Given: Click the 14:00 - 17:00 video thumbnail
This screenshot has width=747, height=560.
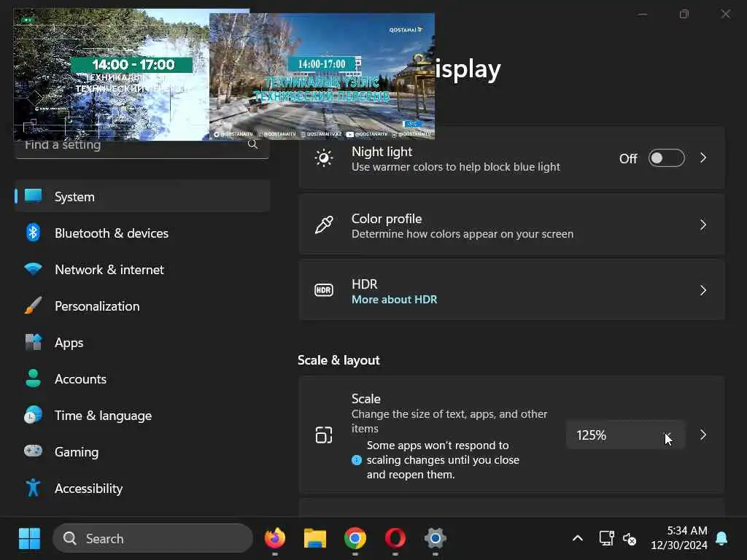Looking at the screenshot, I should [x=111, y=74].
